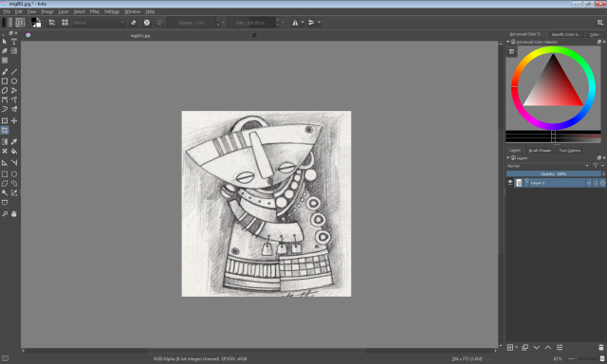
Task: Open the File menu
Action: (x=7, y=11)
